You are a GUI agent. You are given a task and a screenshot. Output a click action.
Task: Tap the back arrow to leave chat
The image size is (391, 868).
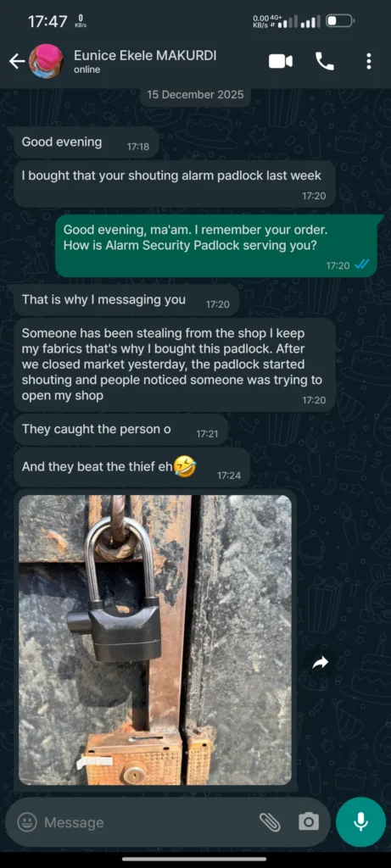tap(17, 61)
